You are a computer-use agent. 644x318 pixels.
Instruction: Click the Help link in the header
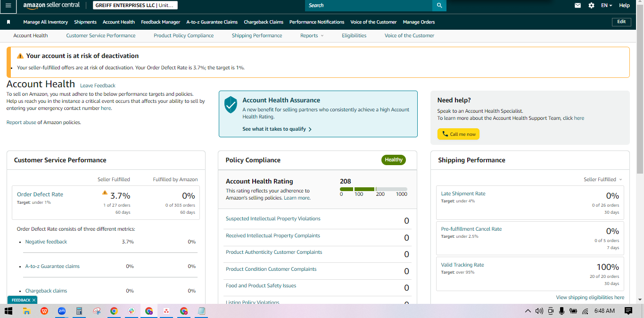click(624, 6)
